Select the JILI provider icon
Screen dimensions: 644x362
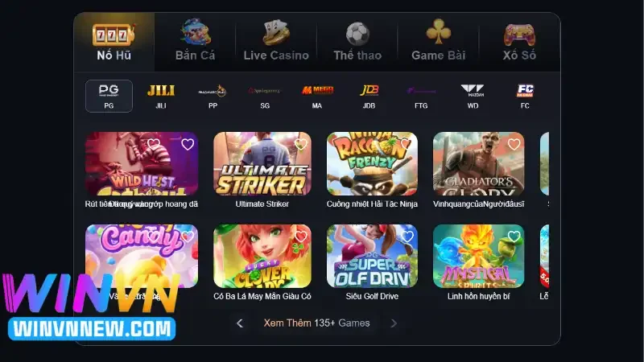click(160, 96)
